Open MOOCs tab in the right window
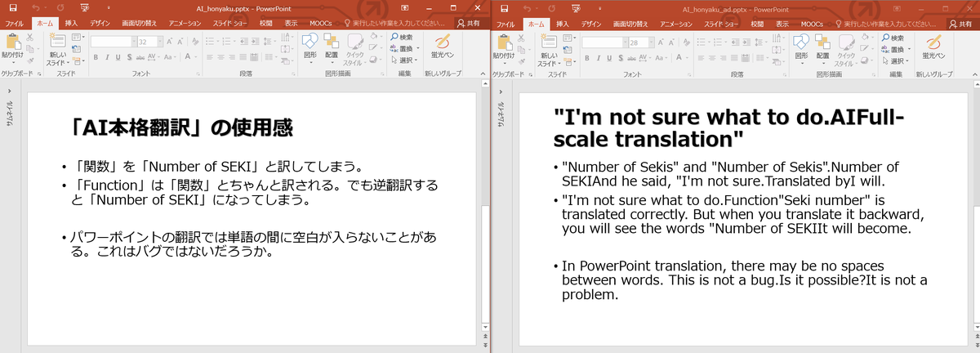Image resolution: width=980 pixels, height=353 pixels. coord(812,25)
